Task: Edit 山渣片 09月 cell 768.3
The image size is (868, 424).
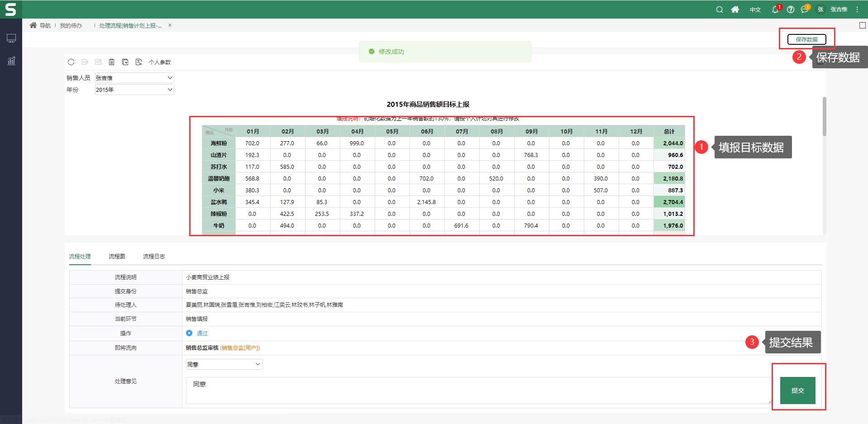Action: pyautogui.click(x=531, y=155)
